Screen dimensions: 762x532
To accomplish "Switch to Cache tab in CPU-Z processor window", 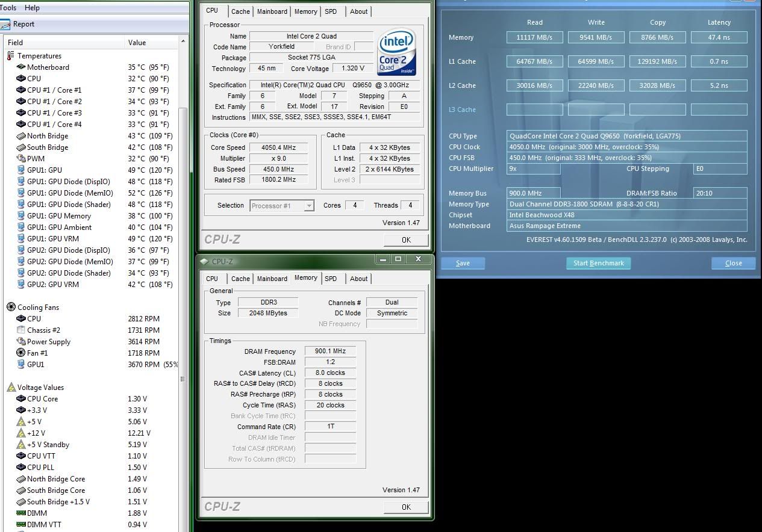I will point(240,11).
